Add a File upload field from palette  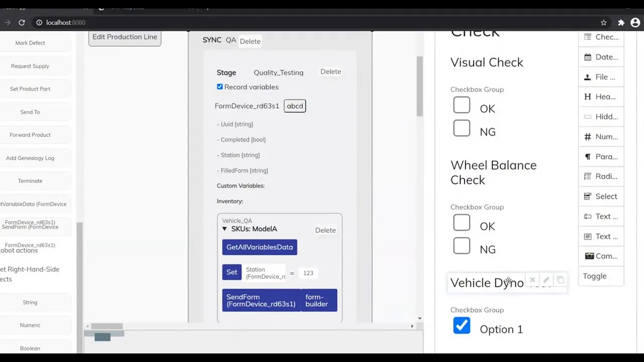(x=601, y=77)
